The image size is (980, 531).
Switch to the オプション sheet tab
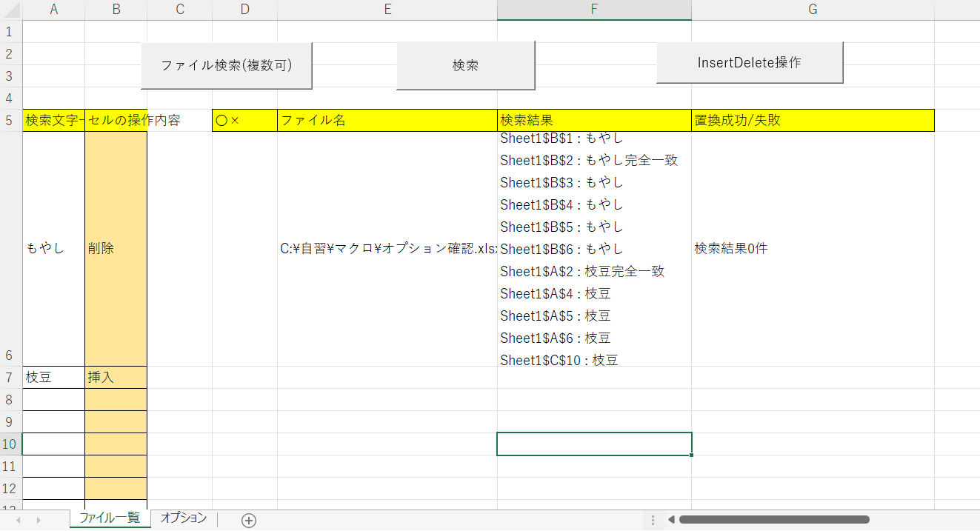(182, 518)
